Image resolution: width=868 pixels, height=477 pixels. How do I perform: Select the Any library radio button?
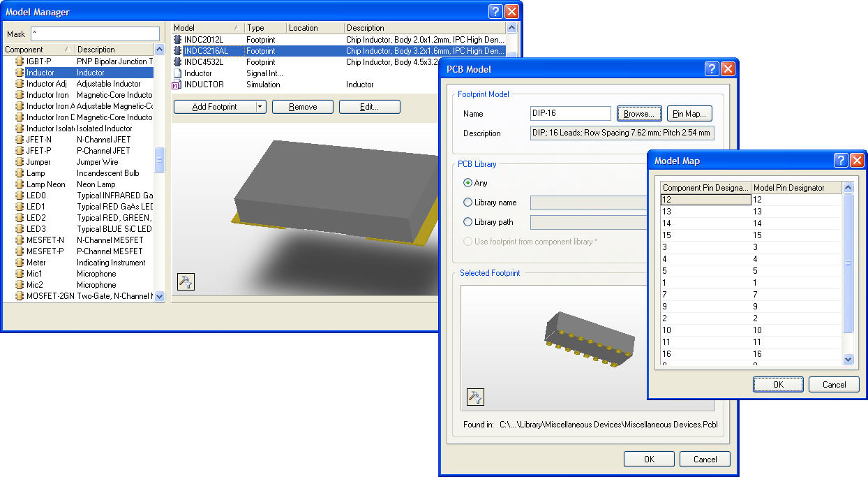point(468,183)
